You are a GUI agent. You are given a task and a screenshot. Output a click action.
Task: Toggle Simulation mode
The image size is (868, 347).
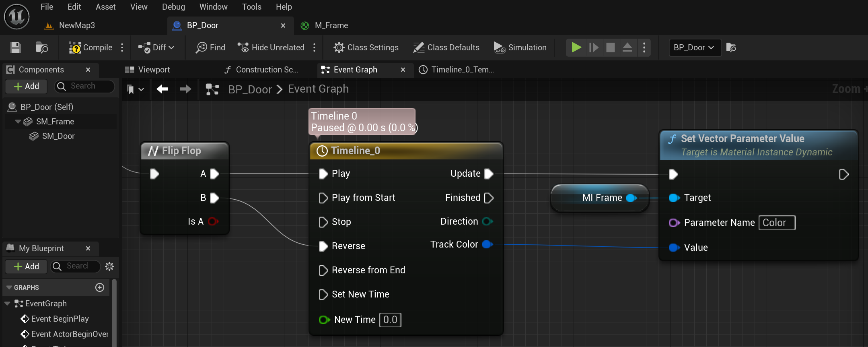[520, 48]
